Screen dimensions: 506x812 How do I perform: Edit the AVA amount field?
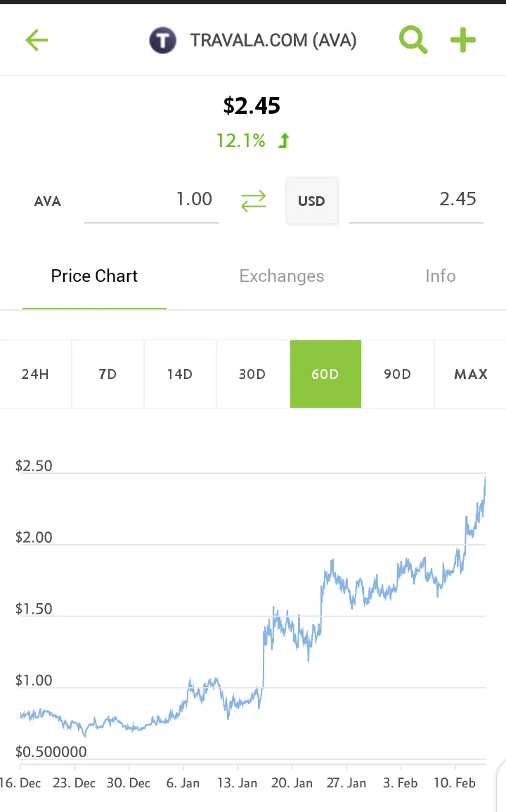tap(152, 200)
